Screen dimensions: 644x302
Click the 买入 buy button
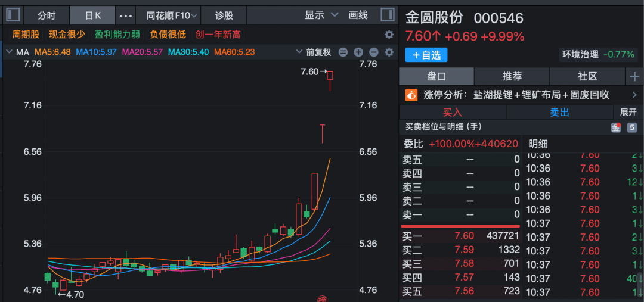tap(452, 112)
